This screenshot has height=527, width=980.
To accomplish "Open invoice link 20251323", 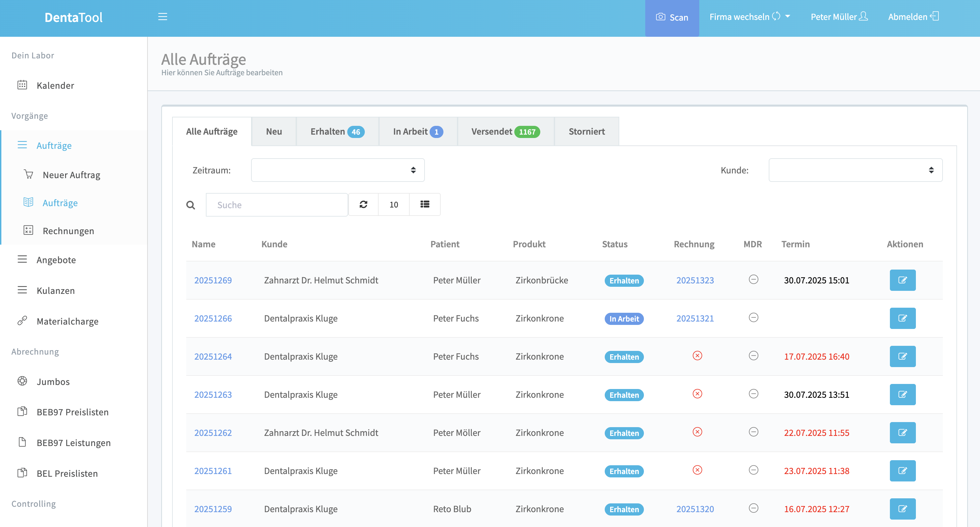I will [x=695, y=280].
